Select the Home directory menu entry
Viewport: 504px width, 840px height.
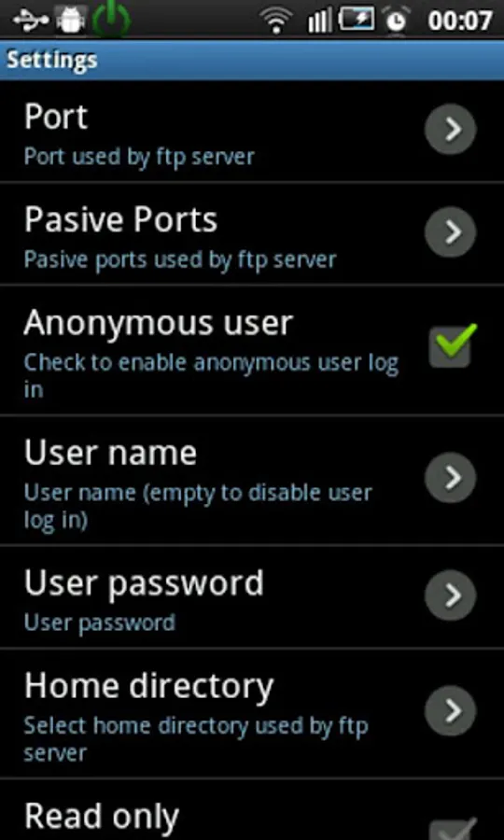(x=252, y=714)
